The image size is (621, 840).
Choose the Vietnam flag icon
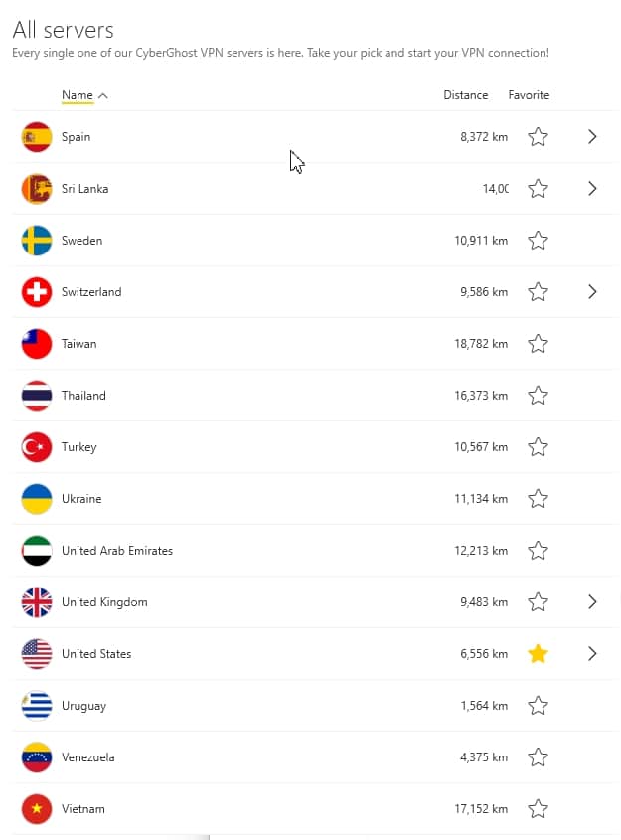tap(37, 809)
